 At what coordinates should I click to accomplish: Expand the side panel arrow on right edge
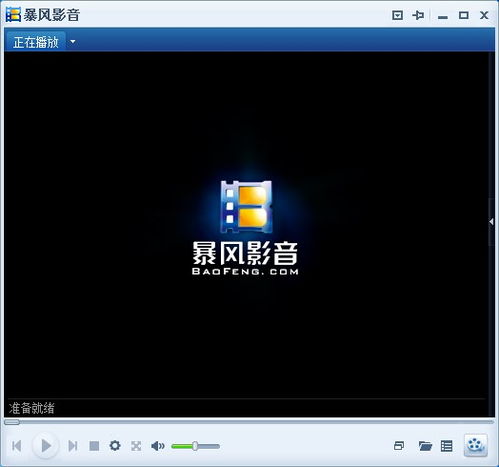point(491,222)
